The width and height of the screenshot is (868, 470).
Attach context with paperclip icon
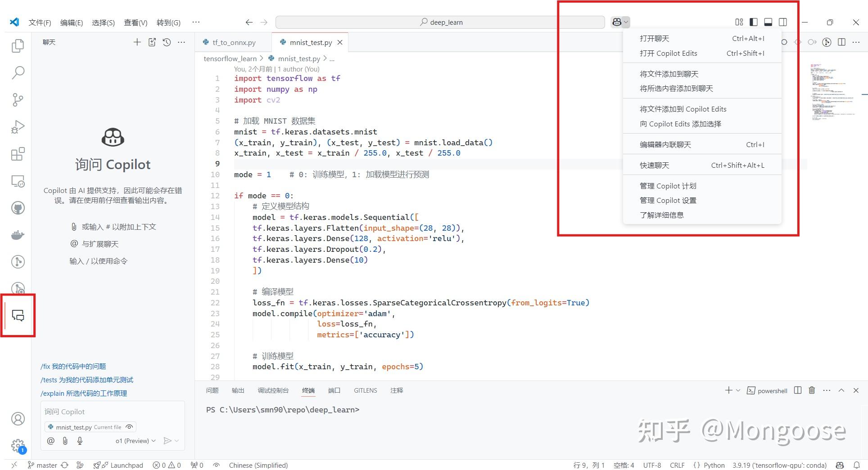(x=65, y=441)
